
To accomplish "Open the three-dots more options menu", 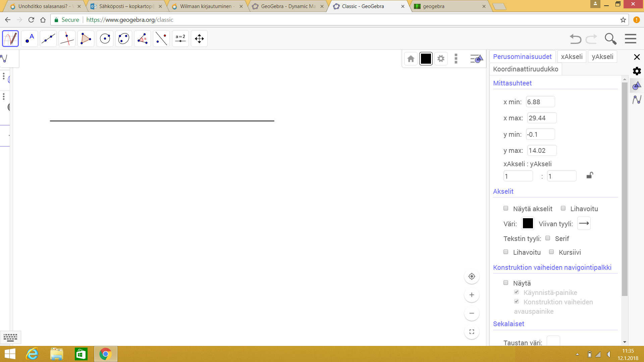I will (456, 59).
